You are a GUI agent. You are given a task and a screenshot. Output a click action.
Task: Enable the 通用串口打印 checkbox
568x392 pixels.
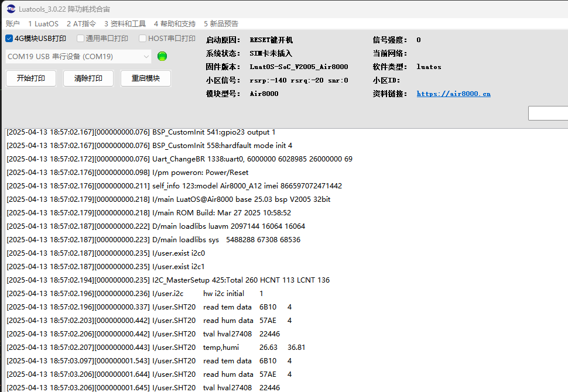tap(81, 39)
